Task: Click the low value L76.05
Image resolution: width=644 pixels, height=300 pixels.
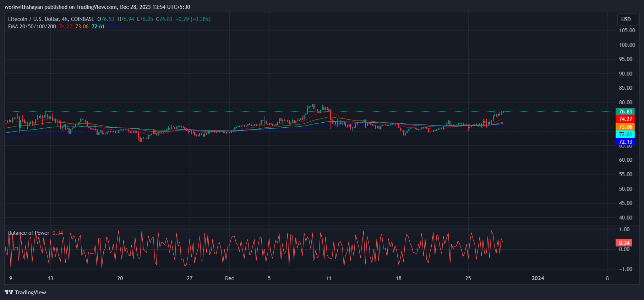Action: click(x=145, y=19)
